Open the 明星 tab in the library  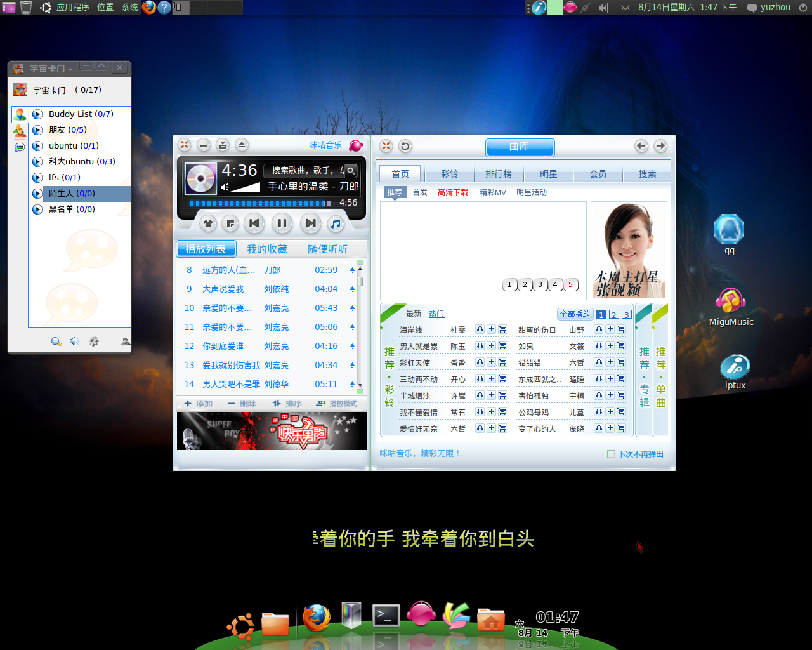[x=549, y=174]
